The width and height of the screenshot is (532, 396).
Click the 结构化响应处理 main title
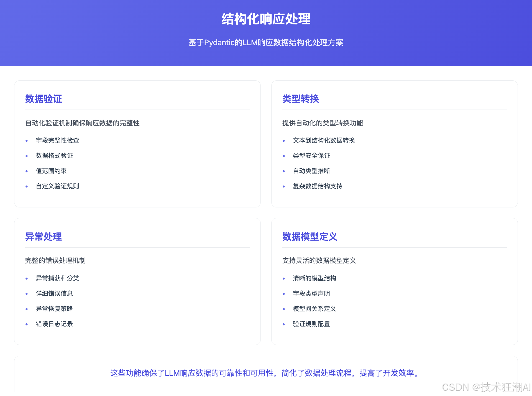266,19
